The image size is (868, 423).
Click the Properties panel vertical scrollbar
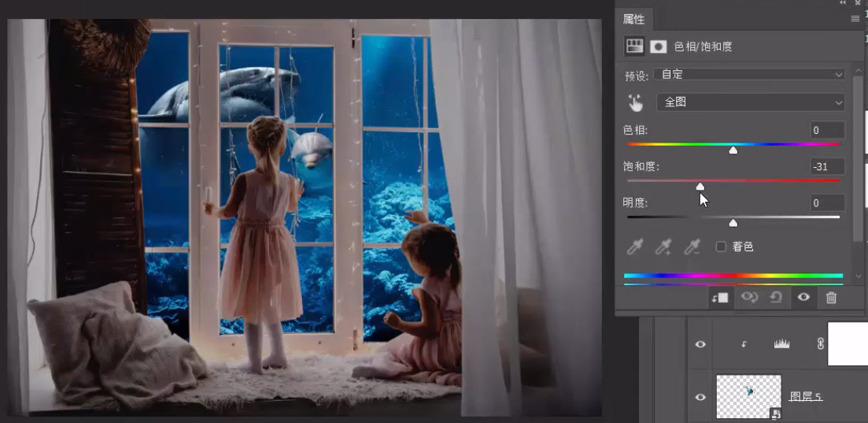[x=858, y=158]
